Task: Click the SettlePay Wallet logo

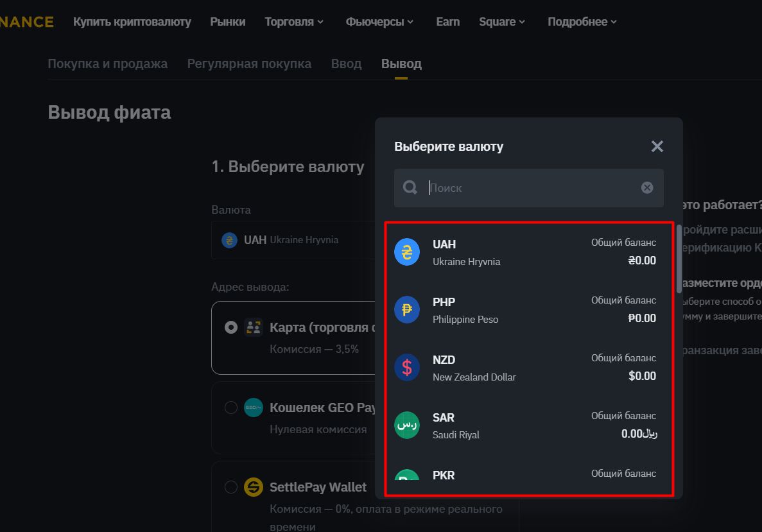Action: pos(253,487)
